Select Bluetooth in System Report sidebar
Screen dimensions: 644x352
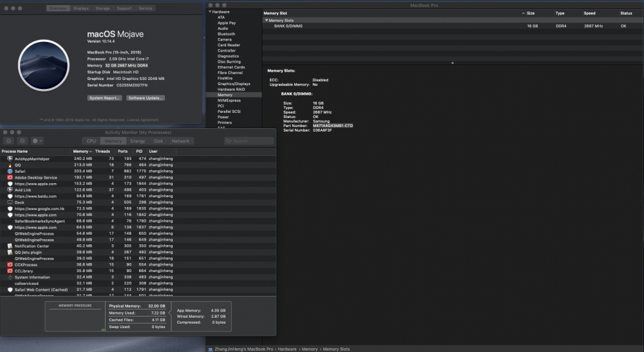coord(234,34)
